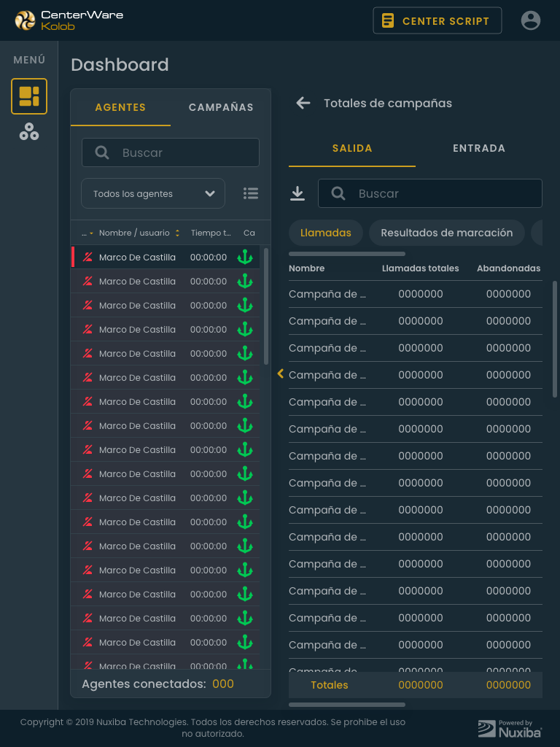Image resolution: width=560 pixels, height=747 pixels.
Task: Open the Center Script button
Action: 437,20
